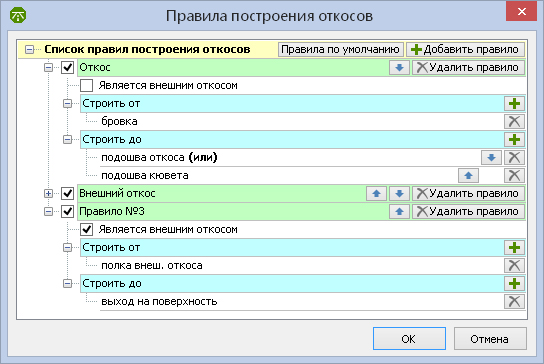
Task: Confirm the dialog with OK
Action: coord(409,339)
